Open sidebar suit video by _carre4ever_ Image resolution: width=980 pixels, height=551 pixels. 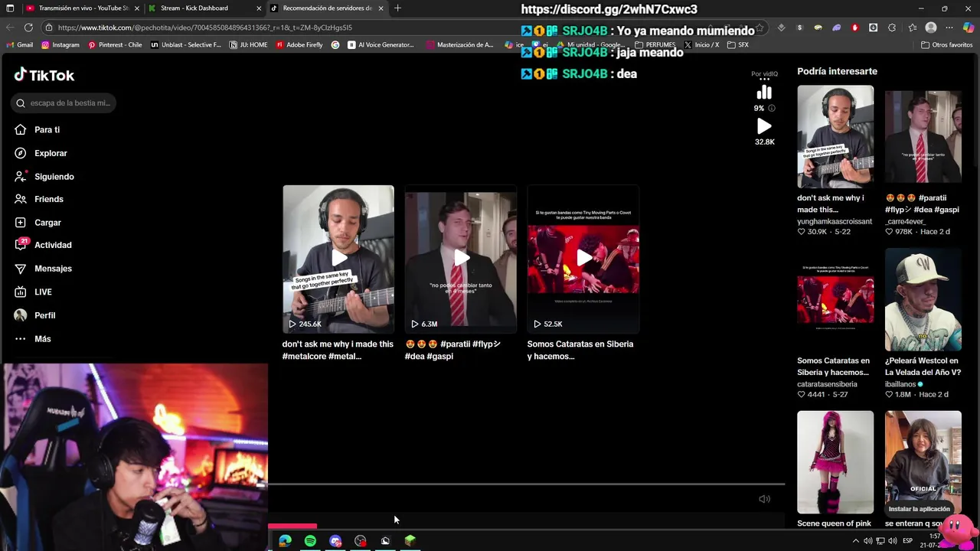point(923,136)
